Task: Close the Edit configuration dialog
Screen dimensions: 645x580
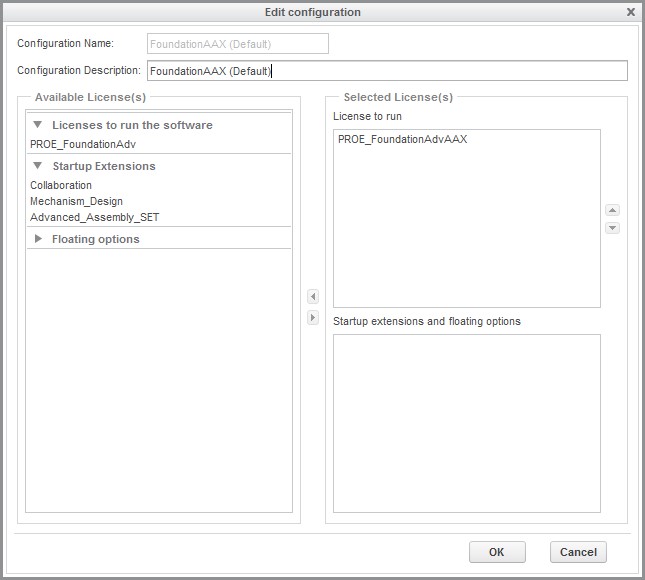Action: pyautogui.click(x=631, y=12)
